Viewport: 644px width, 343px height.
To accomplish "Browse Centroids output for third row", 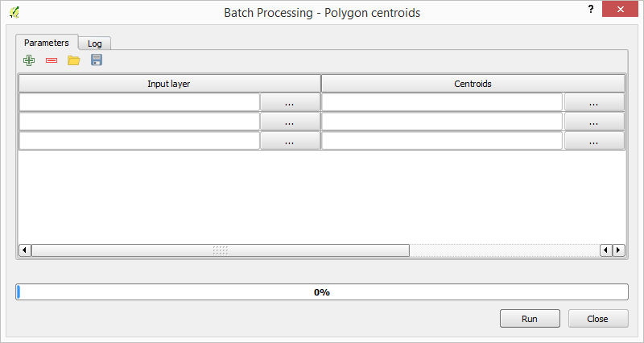I will [593, 141].
